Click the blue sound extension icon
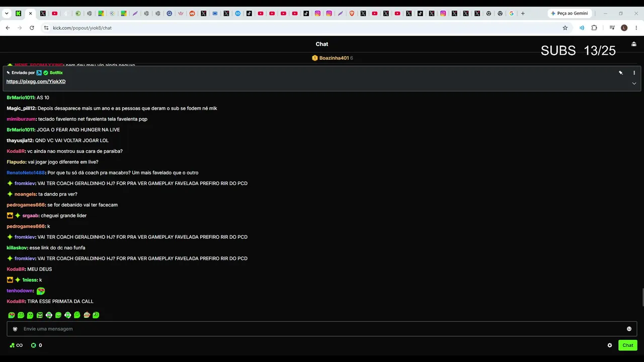This screenshot has height=362, width=644. pos(582,28)
